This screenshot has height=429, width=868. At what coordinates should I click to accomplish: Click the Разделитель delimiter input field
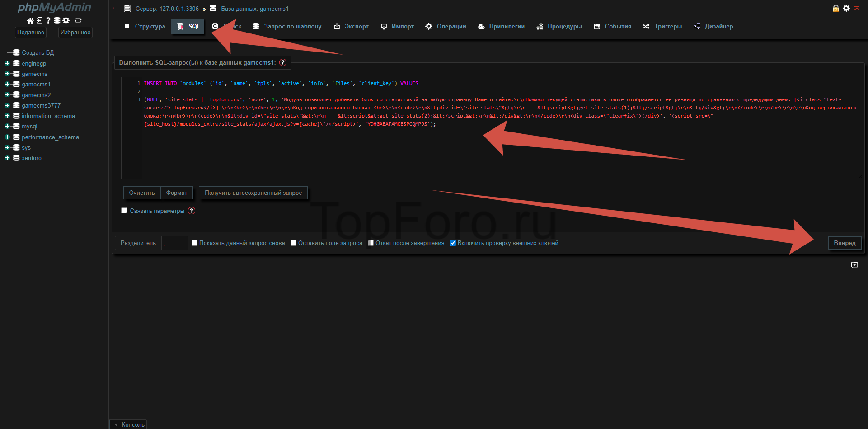[174, 243]
